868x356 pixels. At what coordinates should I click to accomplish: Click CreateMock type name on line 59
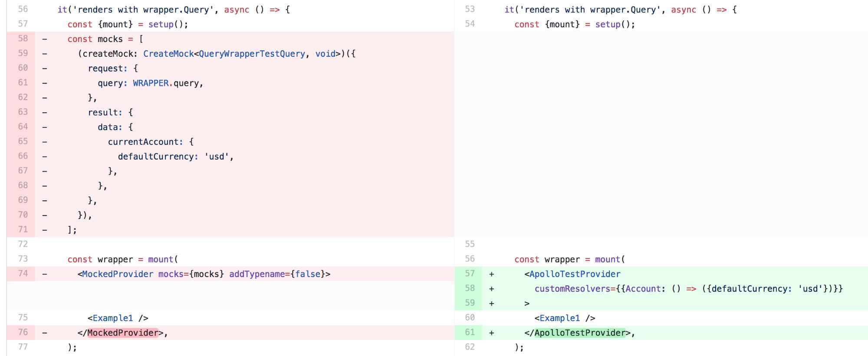[168, 54]
